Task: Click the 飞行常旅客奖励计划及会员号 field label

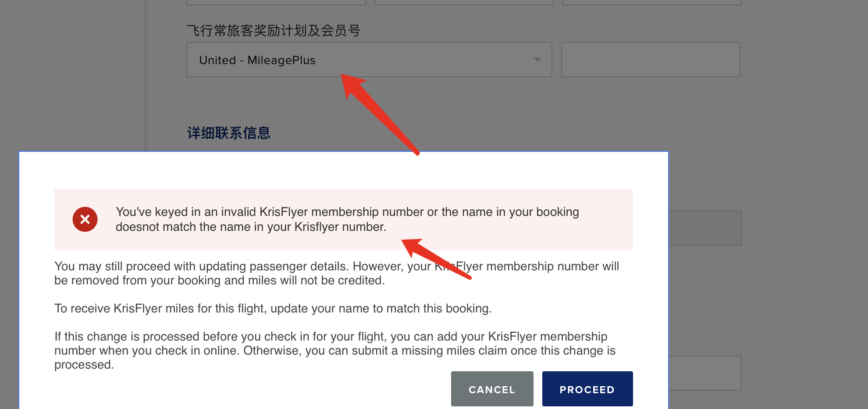Action: point(274,31)
